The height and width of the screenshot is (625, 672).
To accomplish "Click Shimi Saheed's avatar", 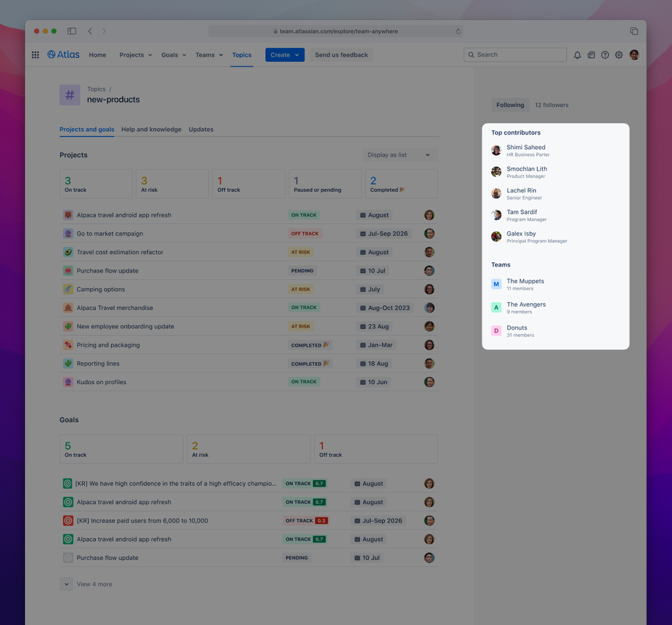I will 496,151.
